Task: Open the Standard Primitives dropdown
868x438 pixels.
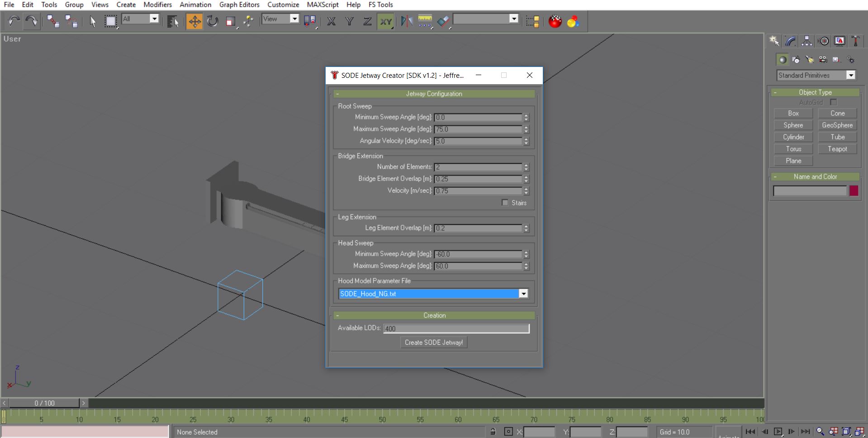Action: click(x=851, y=75)
